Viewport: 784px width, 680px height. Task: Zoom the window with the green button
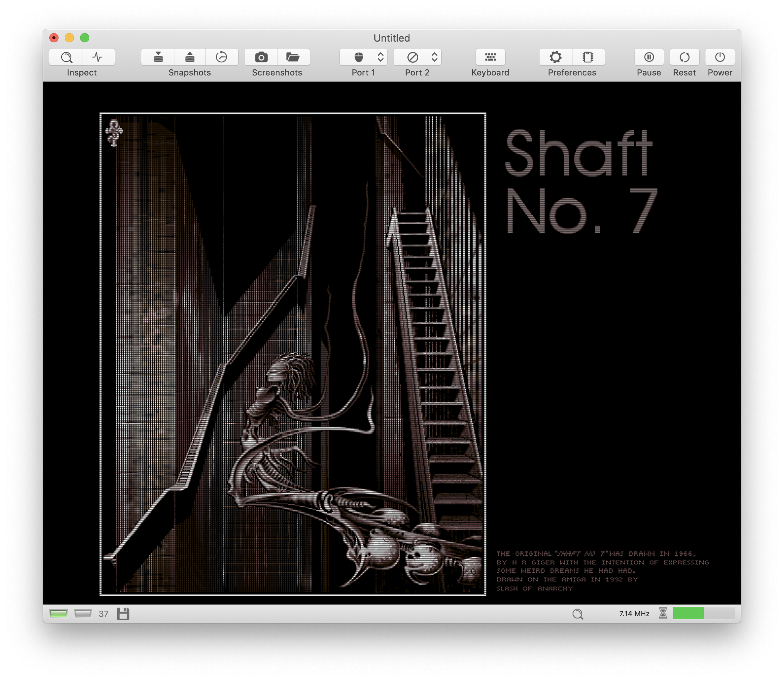[x=85, y=38]
